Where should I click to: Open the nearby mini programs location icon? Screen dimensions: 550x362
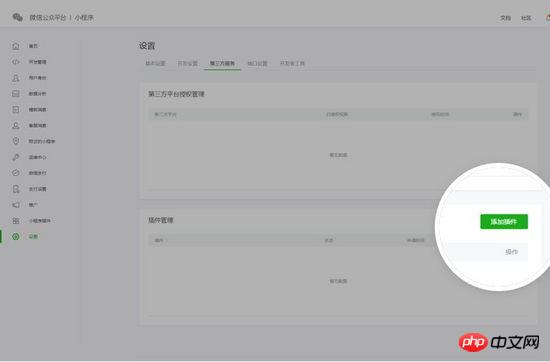16,141
